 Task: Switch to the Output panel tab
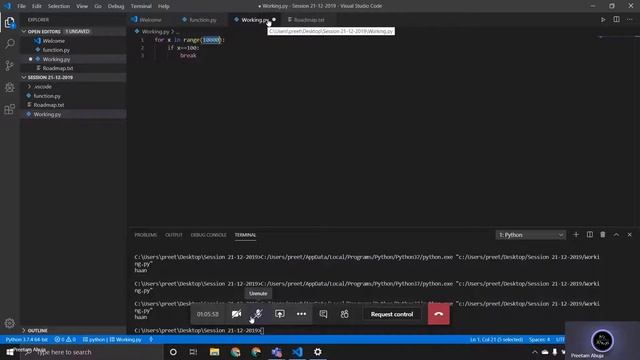[x=174, y=235]
